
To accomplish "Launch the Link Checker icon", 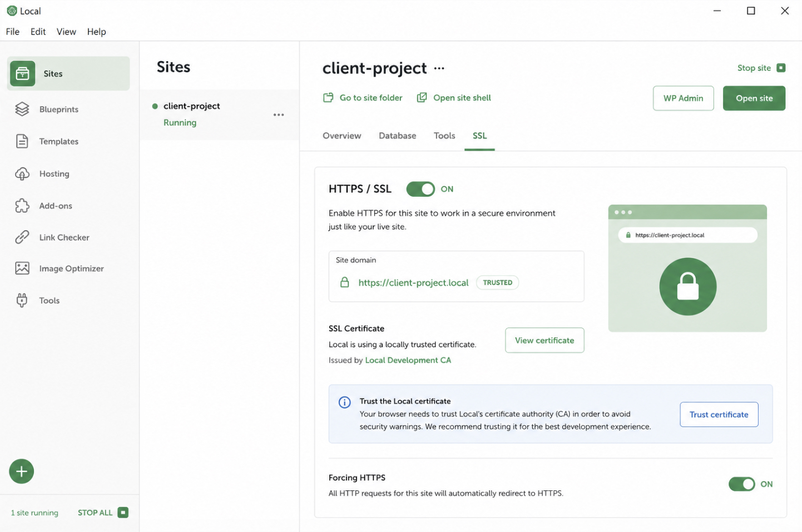I will click(22, 237).
